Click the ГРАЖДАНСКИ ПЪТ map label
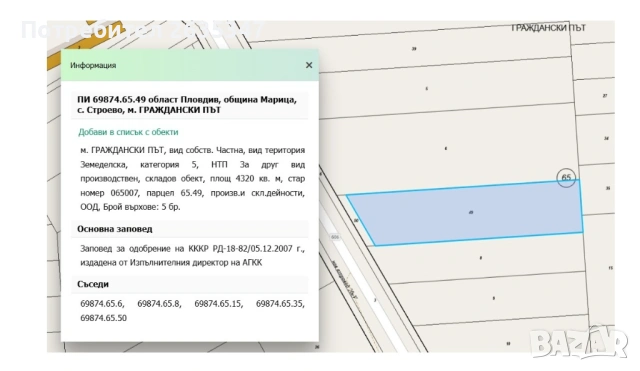This screenshot has width=640, height=371. click(x=549, y=28)
